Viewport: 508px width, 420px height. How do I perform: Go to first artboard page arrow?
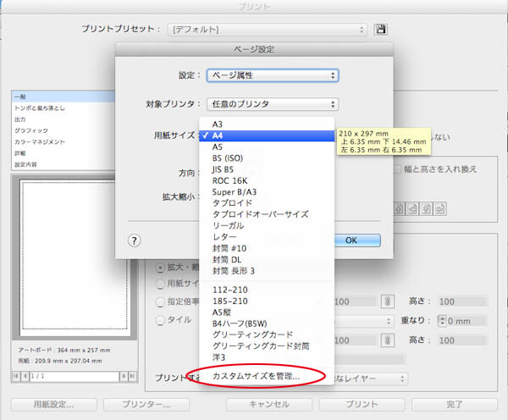tap(16, 376)
